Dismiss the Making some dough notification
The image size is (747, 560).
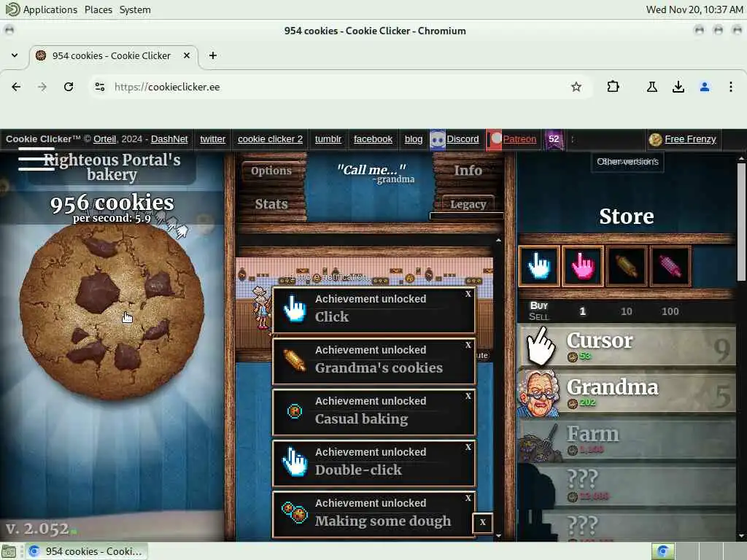click(468, 497)
